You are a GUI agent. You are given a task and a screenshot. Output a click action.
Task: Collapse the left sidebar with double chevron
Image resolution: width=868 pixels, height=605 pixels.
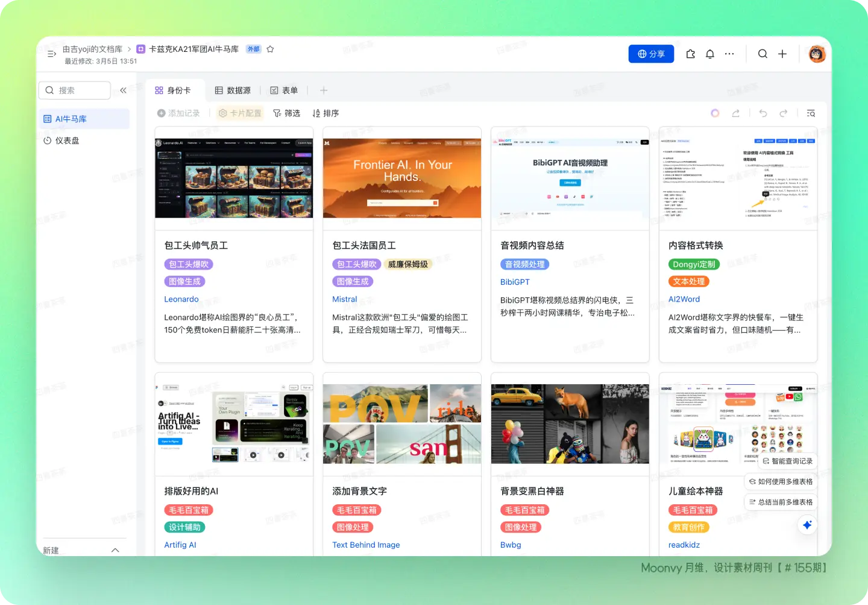(123, 90)
